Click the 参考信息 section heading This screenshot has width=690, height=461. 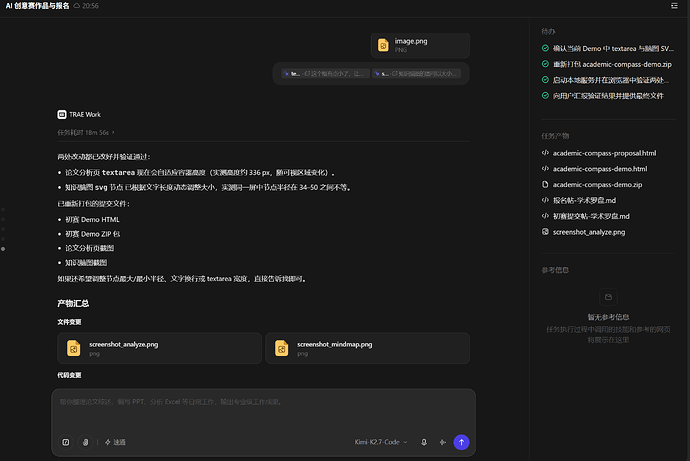point(555,270)
